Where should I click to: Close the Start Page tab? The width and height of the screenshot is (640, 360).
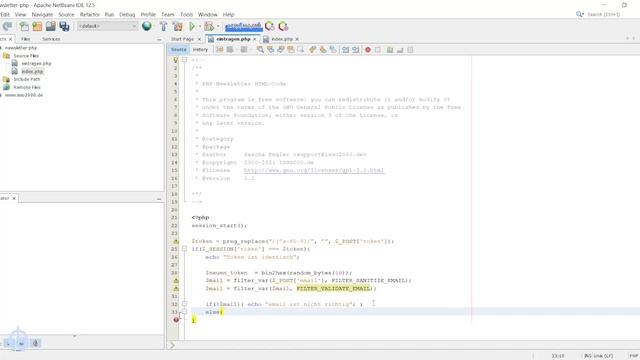click(199, 39)
